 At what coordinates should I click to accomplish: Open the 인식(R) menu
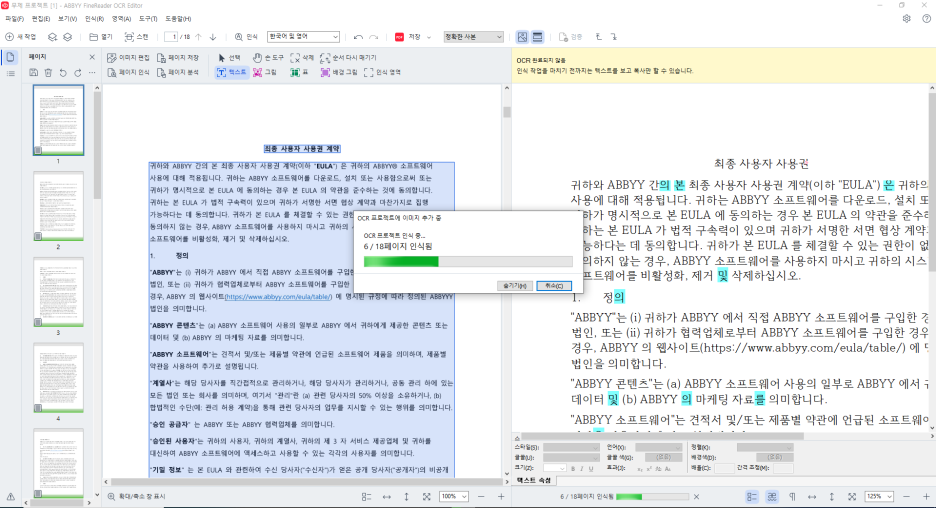tap(94, 19)
